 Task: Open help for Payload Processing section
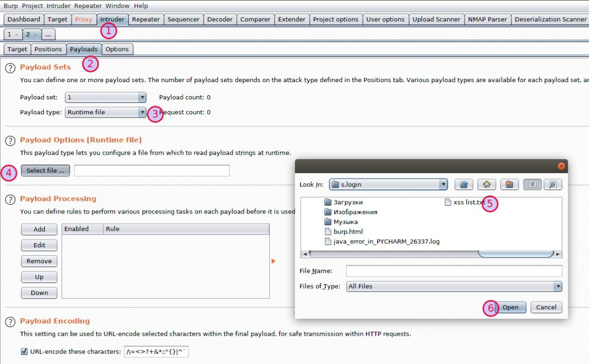(x=10, y=199)
